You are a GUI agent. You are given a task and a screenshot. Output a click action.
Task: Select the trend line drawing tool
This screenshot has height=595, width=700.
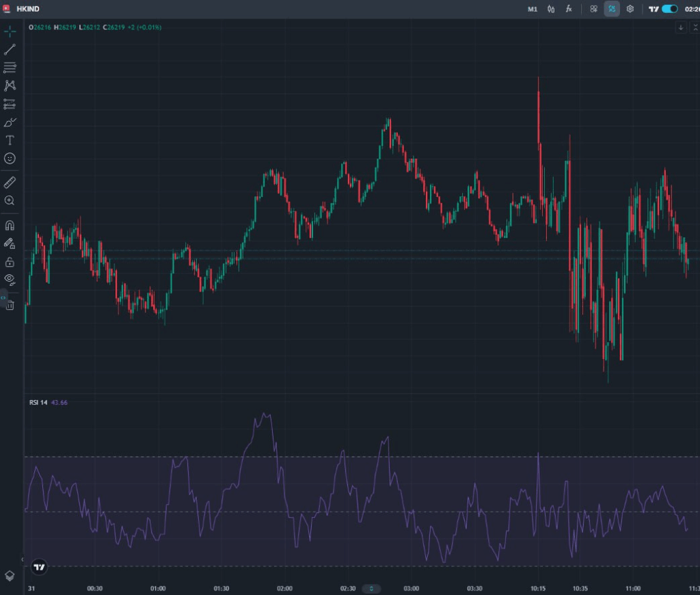[10, 49]
